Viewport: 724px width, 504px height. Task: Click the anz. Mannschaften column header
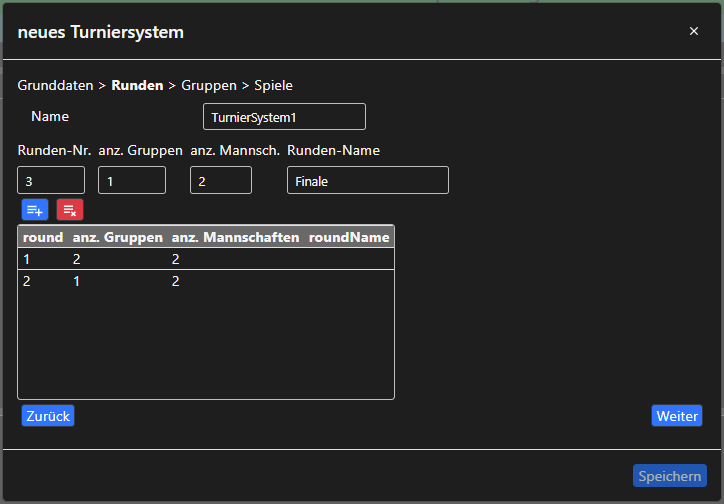coord(235,237)
